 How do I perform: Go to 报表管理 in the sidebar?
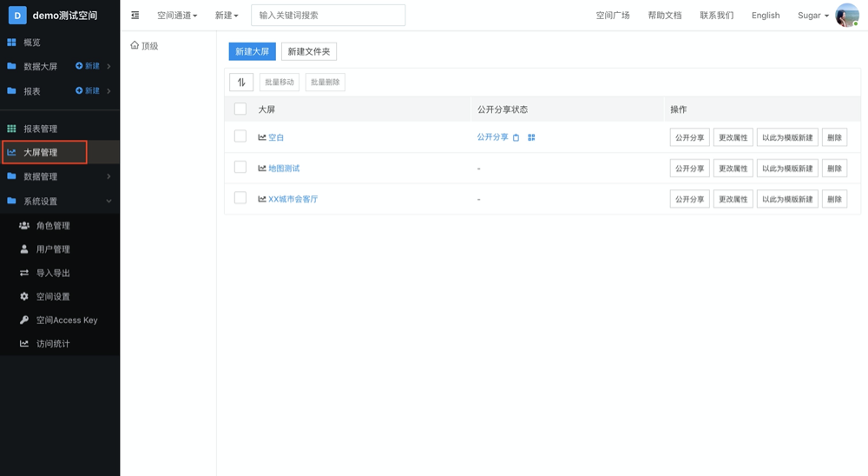(41, 129)
